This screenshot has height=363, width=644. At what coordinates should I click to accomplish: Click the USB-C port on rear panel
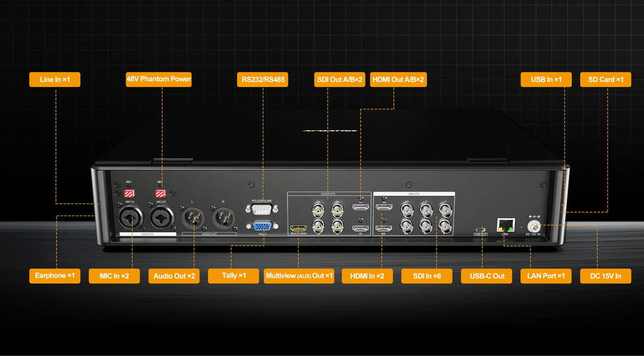480,230
